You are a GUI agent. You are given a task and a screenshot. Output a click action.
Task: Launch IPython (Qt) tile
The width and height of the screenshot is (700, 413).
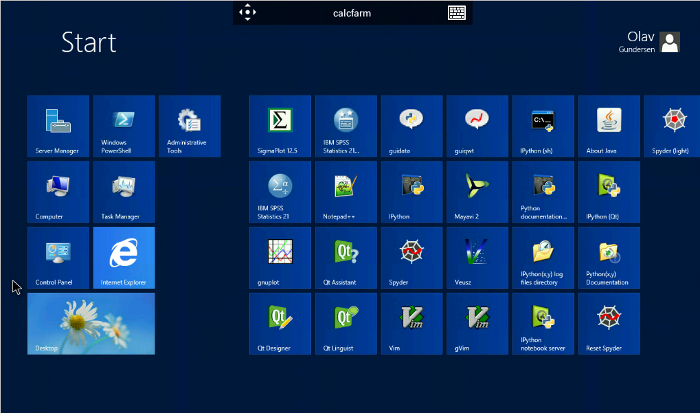pos(609,192)
